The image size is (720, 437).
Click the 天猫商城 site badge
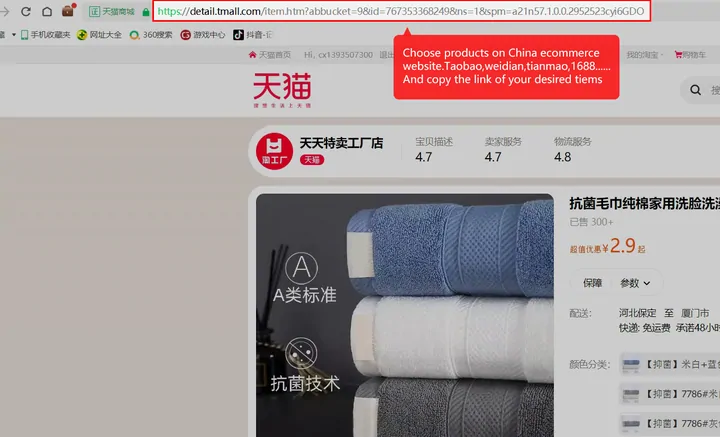[112, 11]
